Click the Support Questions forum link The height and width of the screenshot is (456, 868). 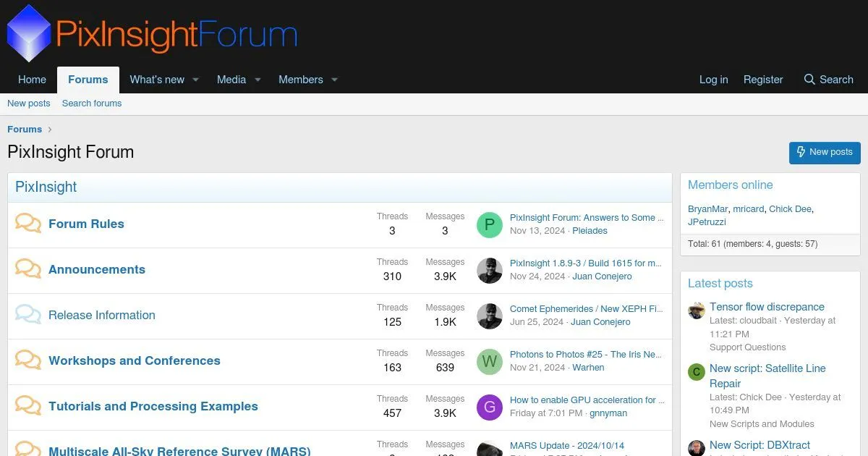point(747,347)
